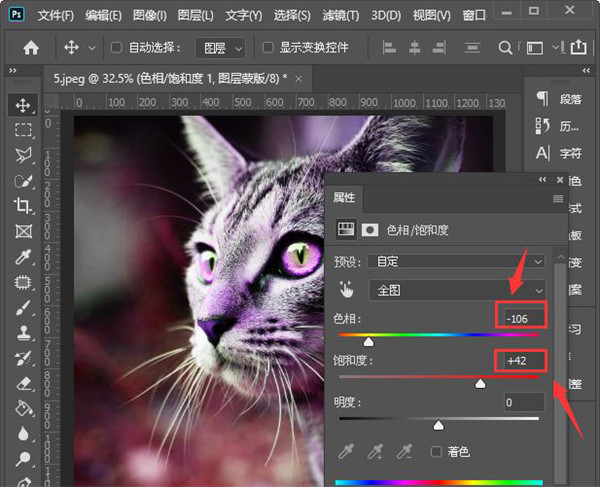Open the 视图(V) menu

click(x=432, y=15)
